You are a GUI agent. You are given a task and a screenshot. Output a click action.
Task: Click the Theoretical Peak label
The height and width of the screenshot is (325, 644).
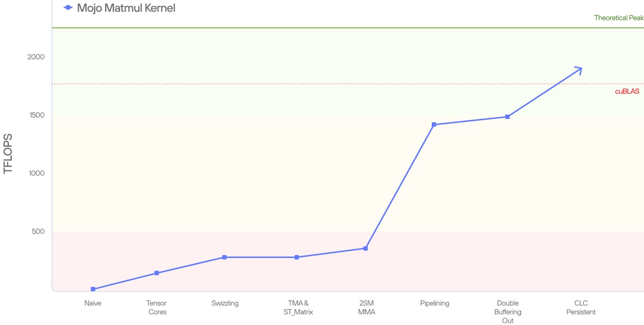[619, 18]
